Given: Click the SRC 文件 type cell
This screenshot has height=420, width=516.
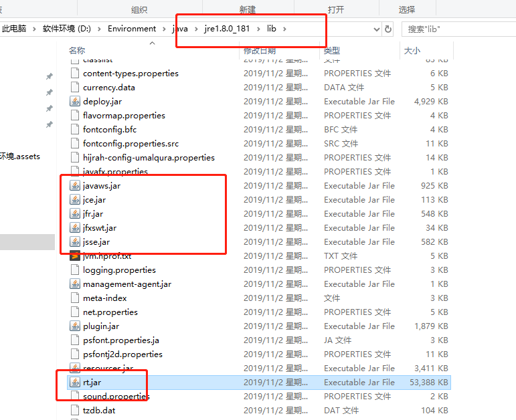Looking at the screenshot, I should pyautogui.click(x=341, y=143).
